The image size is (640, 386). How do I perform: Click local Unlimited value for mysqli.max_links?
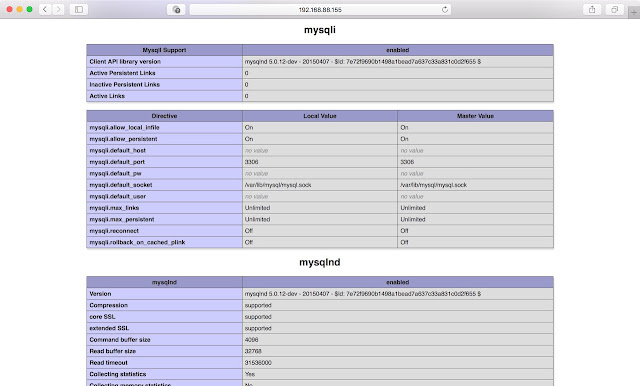(x=258, y=208)
